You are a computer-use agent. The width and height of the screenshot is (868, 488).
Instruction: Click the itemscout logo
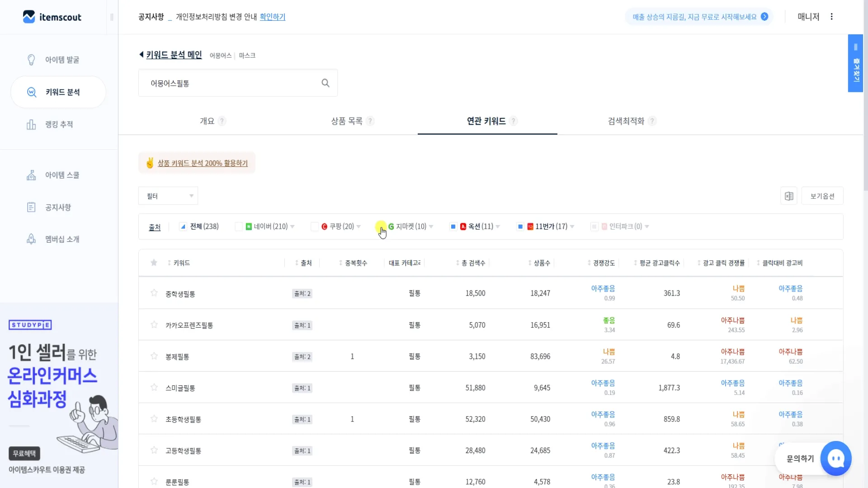coord(52,17)
